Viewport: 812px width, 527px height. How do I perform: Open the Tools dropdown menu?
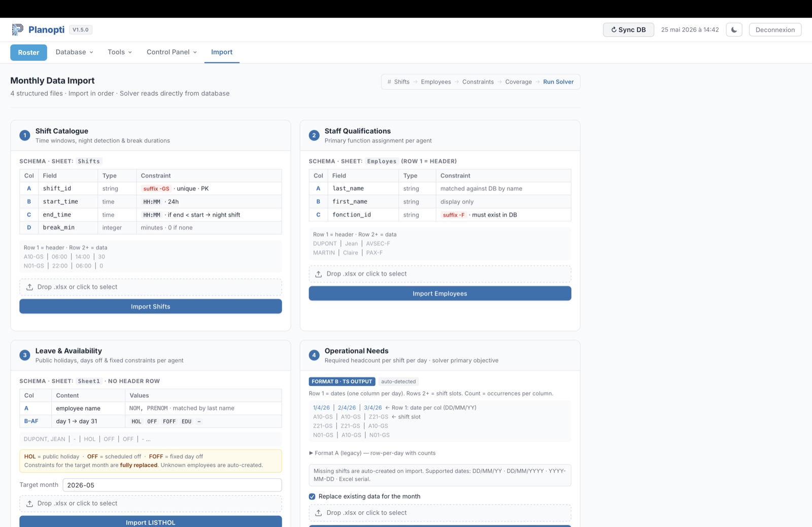(x=120, y=52)
